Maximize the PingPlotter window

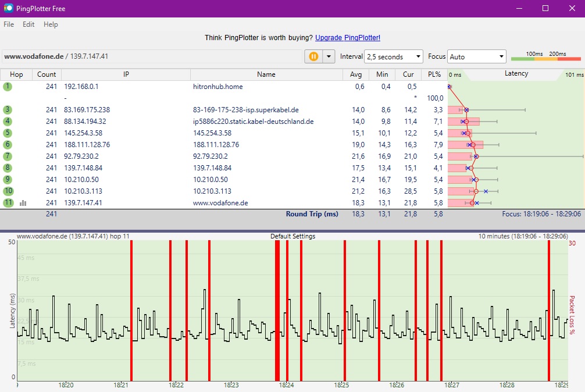pos(545,8)
